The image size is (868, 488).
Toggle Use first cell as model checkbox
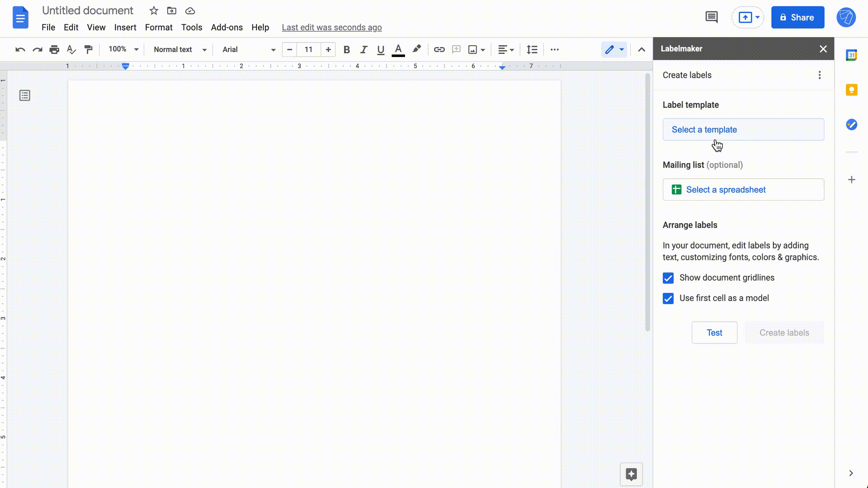(668, 298)
